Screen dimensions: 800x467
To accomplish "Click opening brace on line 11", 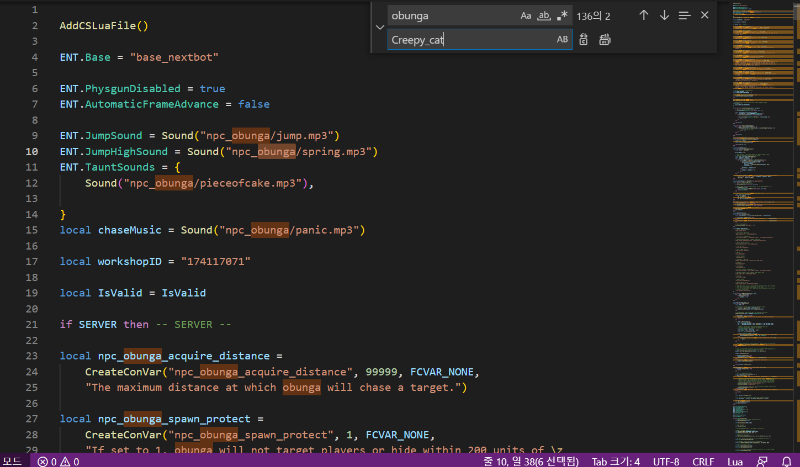I will [x=177, y=167].
